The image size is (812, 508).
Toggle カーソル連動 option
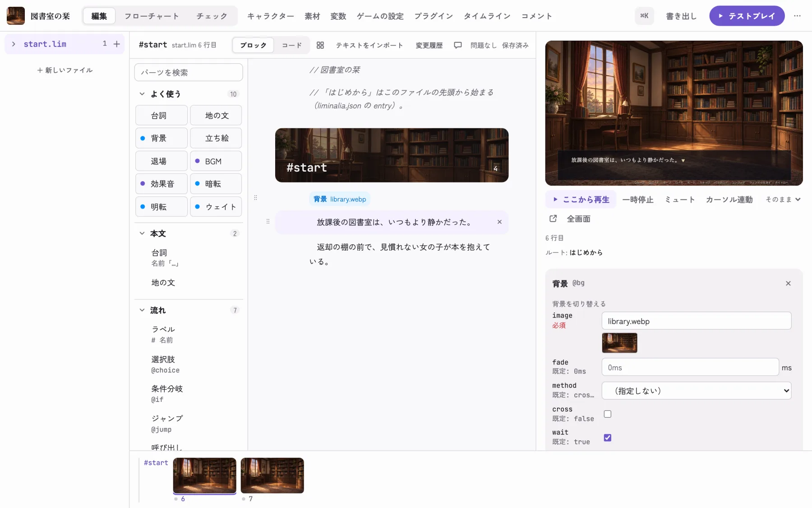[729, 200]
